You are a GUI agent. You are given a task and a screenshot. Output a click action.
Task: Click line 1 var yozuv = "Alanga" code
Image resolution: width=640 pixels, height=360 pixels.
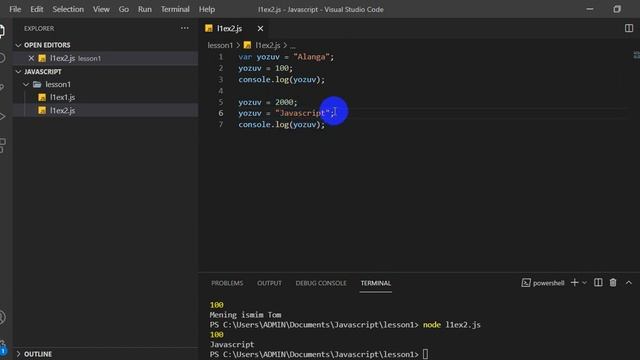286,57
